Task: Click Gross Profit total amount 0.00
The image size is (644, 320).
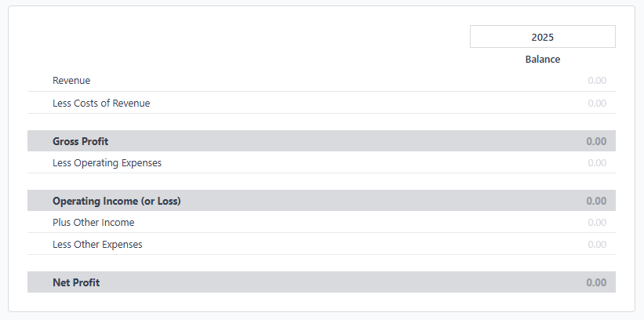Action: coord(596,141)
